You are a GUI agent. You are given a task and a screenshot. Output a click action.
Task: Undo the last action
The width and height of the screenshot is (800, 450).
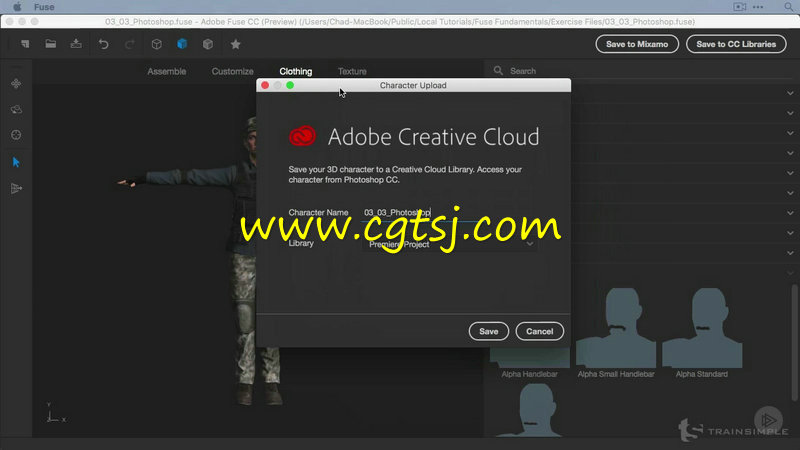[x=104, y=44]
